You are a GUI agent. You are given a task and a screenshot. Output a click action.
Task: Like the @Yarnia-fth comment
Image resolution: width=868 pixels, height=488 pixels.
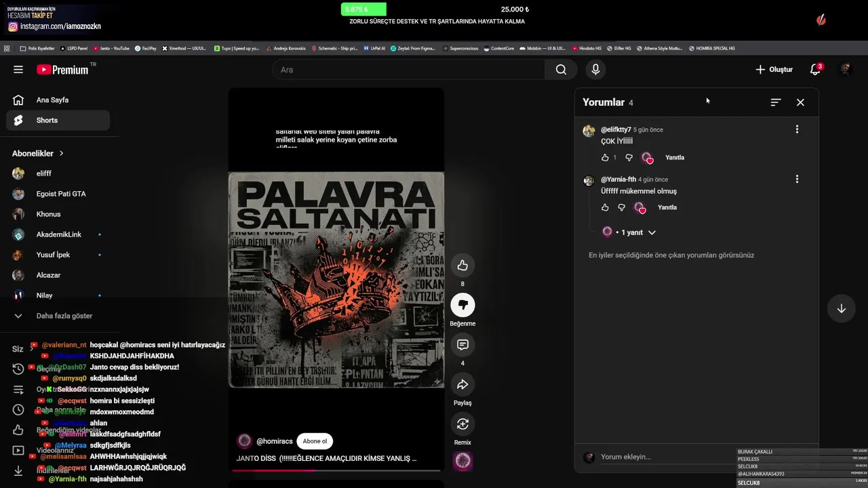click(605, 207)
